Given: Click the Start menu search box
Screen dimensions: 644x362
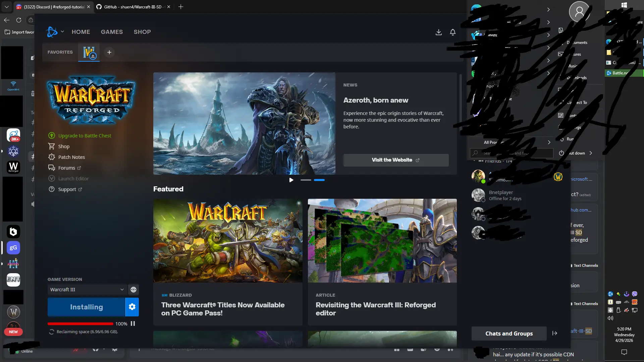Looking at the screenshot, I should [x=512, y=153].
